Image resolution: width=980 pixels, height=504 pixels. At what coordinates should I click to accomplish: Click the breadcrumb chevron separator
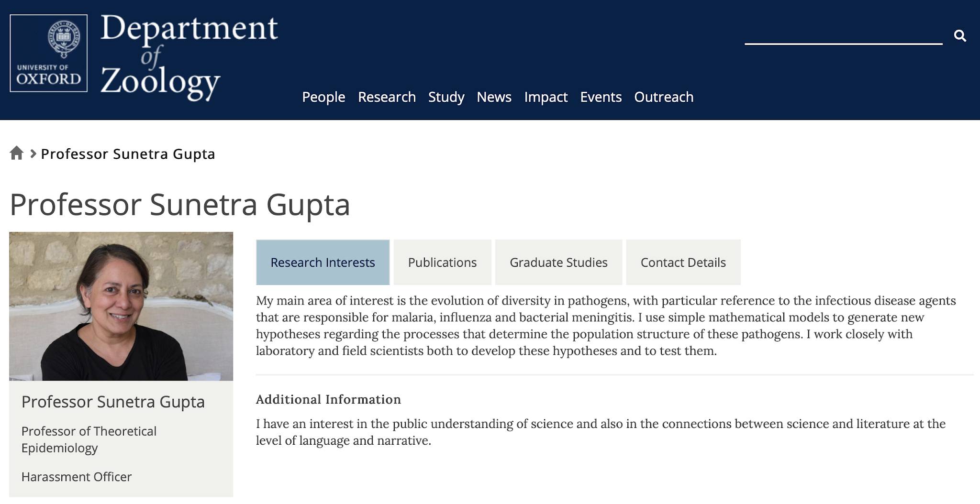[x=33, y=153]
